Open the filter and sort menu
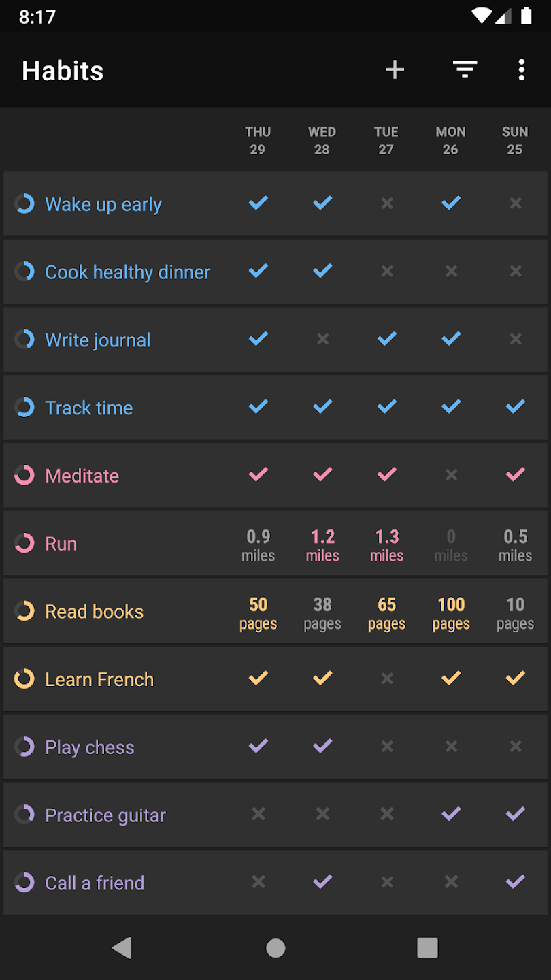 465,69
